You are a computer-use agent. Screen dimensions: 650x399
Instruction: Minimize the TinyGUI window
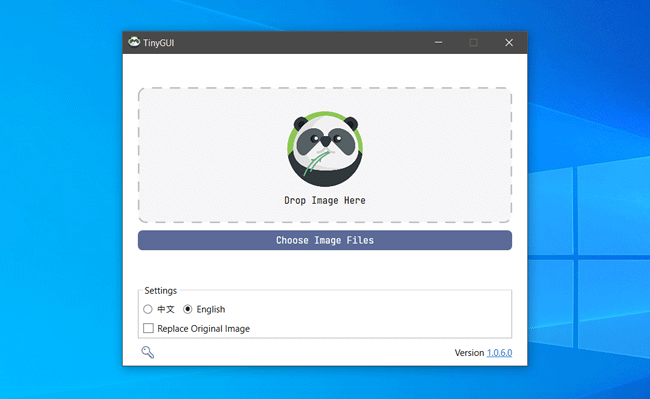point(438,42)
